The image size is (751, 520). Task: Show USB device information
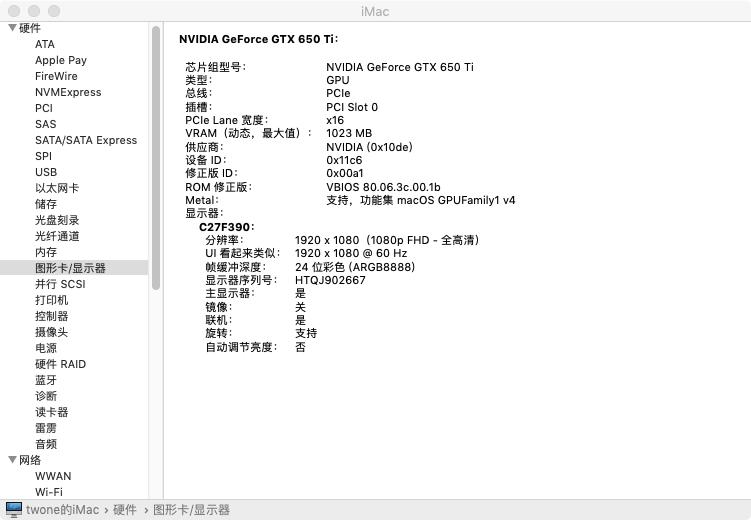[46, 172]
